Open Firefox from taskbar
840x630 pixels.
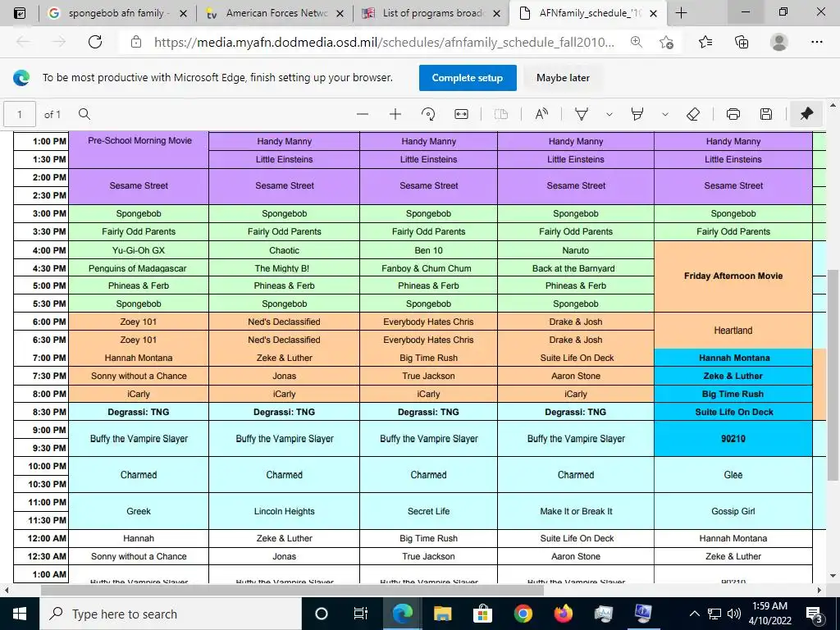click(x=563, y=614)
